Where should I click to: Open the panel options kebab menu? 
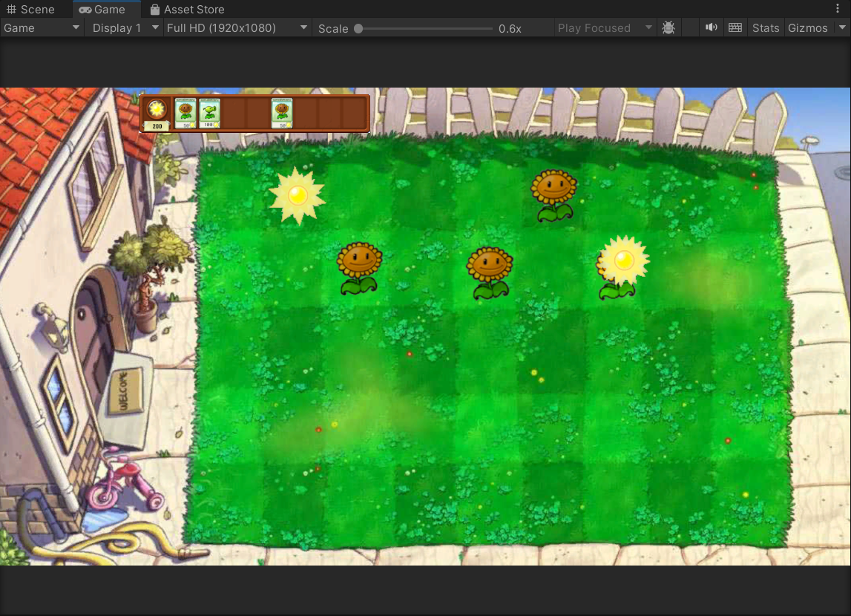coord(838,9)
